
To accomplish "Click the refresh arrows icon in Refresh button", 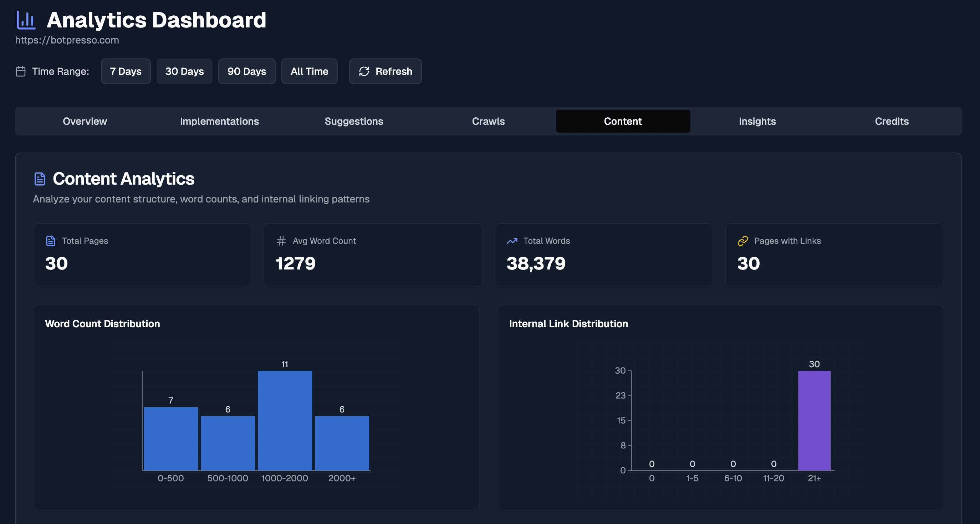I will pyautogui.click(x=364, y=71).
